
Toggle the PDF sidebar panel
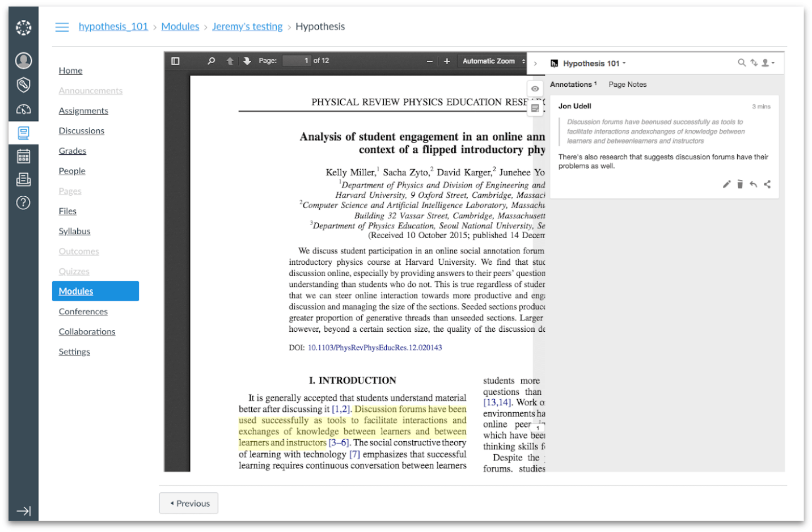tap(176, 61)
